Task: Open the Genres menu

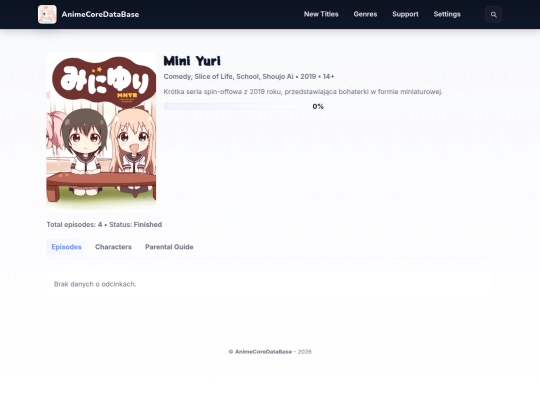Action: (365, 14)
